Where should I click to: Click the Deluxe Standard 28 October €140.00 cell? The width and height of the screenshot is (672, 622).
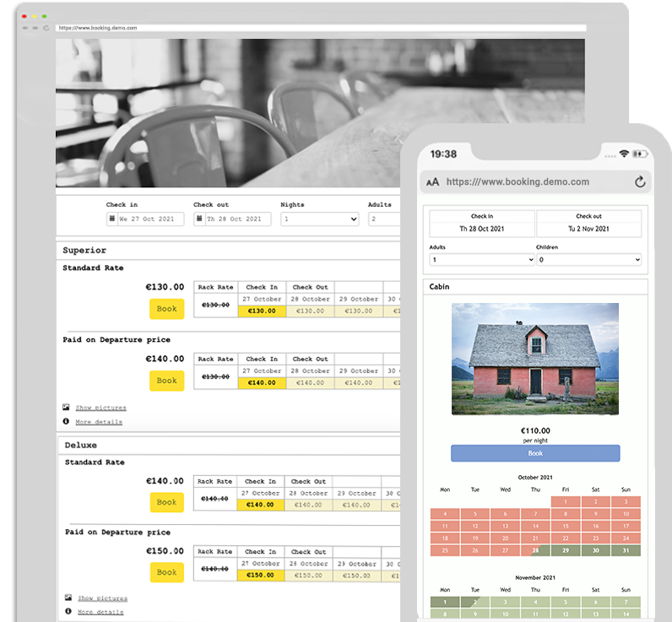point(308,505)
